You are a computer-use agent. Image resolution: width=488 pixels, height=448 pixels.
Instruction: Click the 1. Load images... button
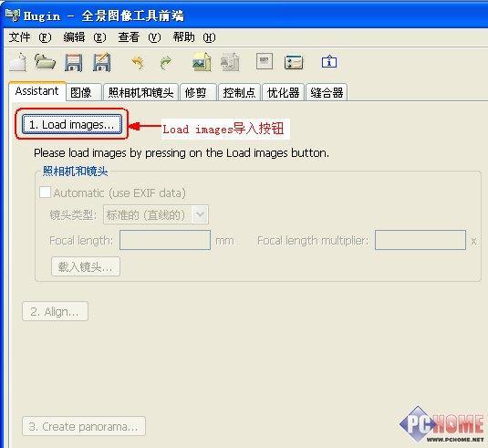click(x=72, y=124)
